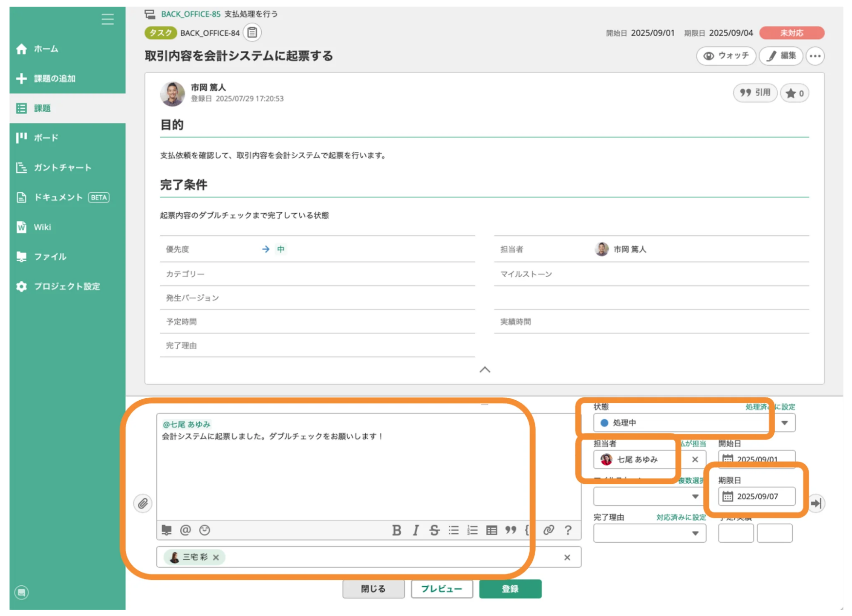Click the home icon in sidebar
The image size is (852, 616).
21,49
